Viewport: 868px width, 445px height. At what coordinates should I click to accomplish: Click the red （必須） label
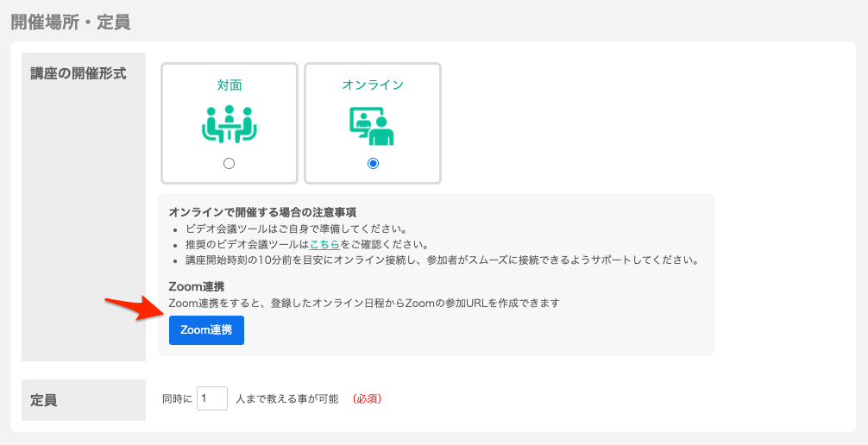pos(367,399)
